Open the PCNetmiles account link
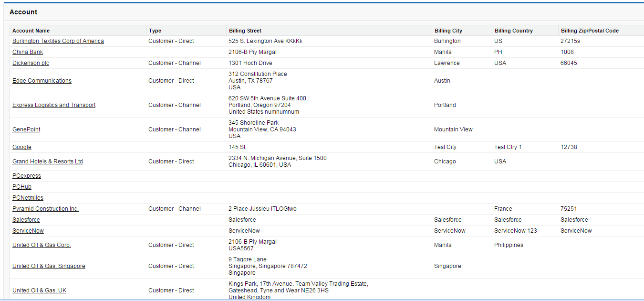The width and height of the screenshot is (644, 301). (x=28, y=198)
